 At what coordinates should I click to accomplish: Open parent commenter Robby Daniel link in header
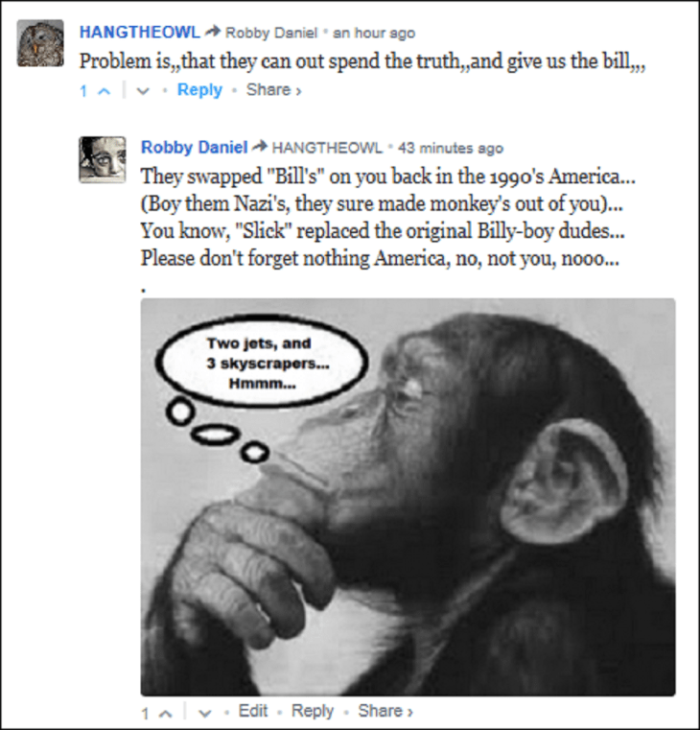tap(271, 33)
